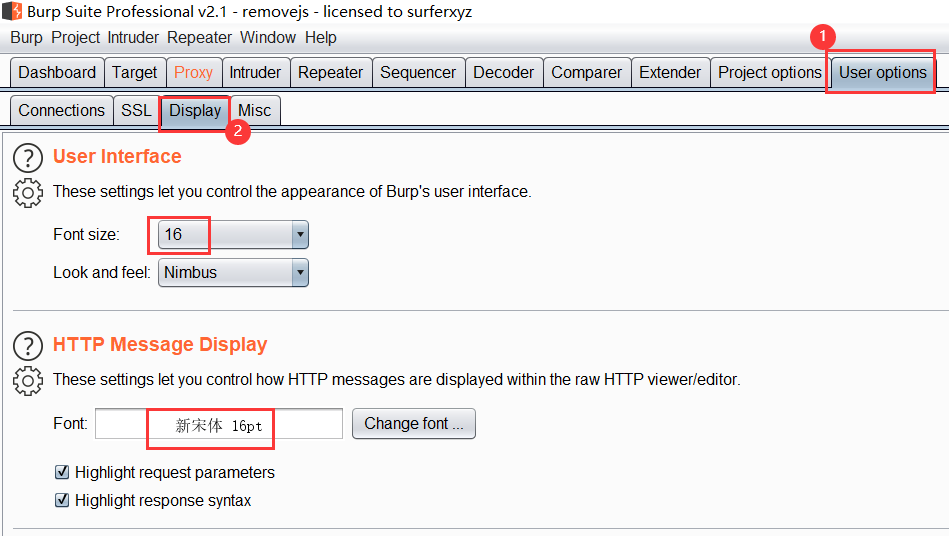Toggle Highlight request parameters checkbox
949x536 pixels.
pyautogui.click(x=62, y=472)
